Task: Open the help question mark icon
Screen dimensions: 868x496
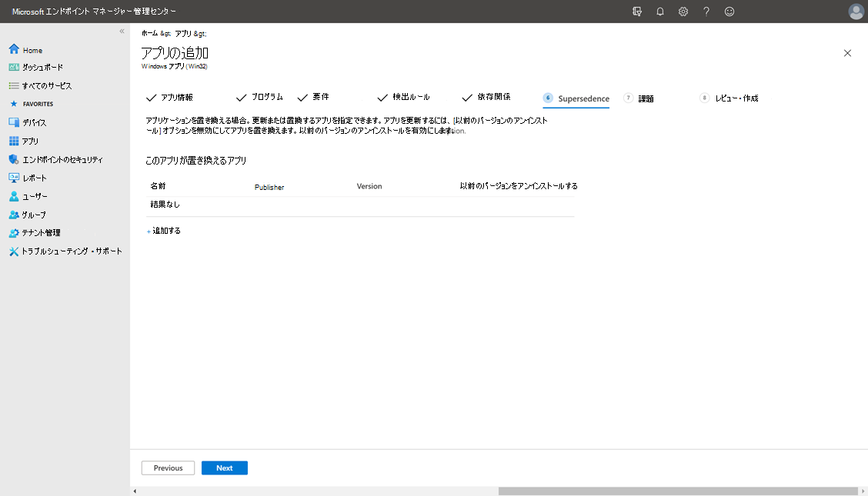Action: coord(706,12)
